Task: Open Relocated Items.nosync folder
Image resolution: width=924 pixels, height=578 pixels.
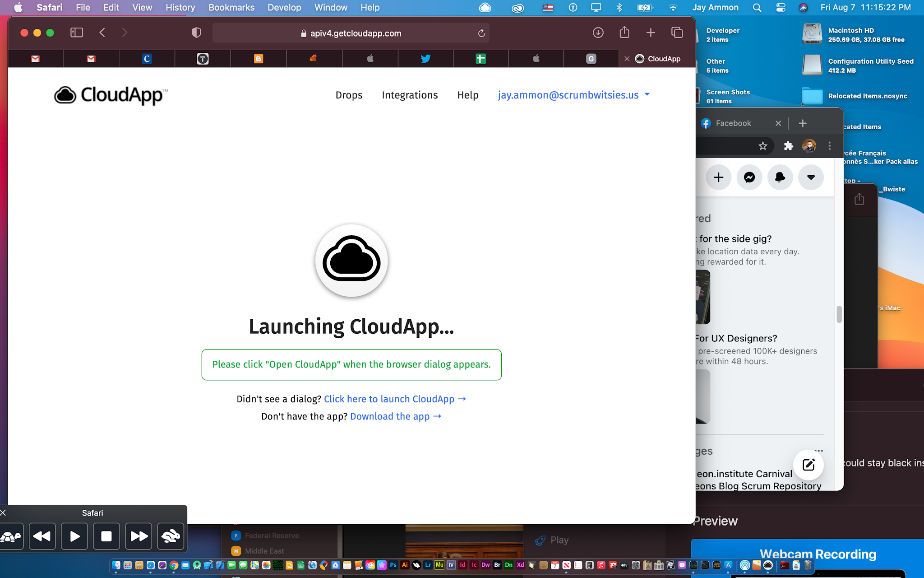Action: click(x=812, y=96)
